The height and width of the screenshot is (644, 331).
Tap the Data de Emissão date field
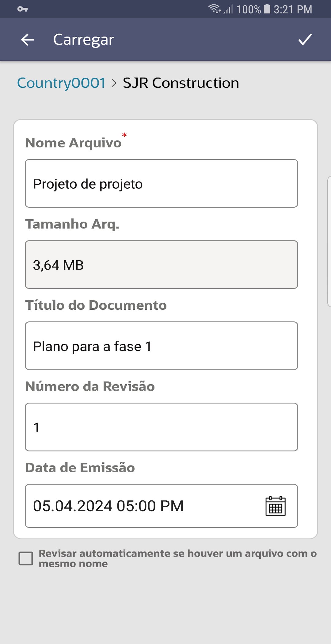[141, 506]
